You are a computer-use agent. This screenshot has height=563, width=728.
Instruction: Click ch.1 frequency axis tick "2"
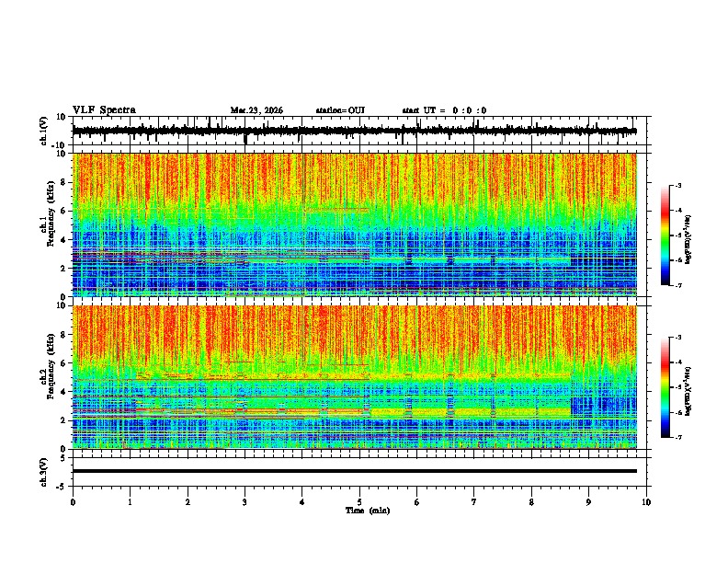point(63,268)
